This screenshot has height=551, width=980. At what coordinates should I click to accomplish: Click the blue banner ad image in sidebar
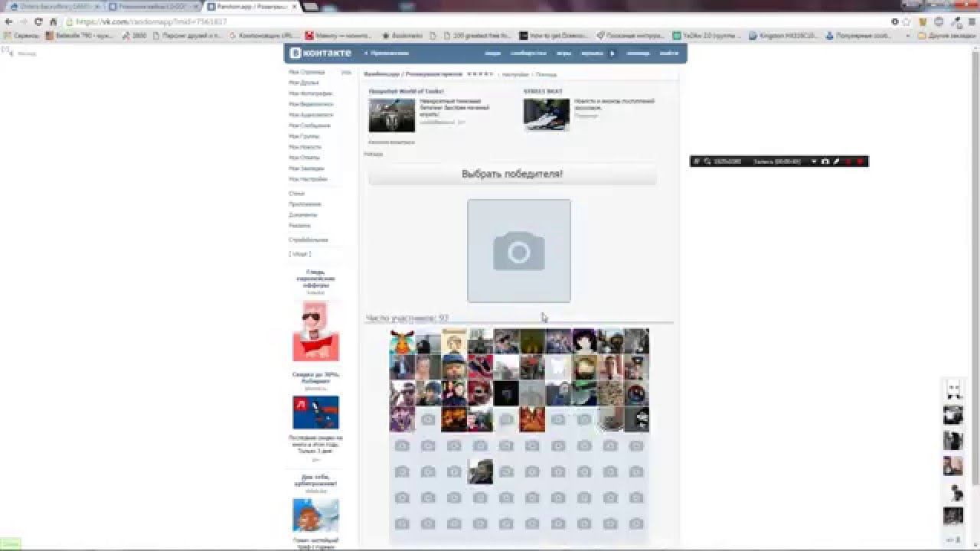(315, 412)
